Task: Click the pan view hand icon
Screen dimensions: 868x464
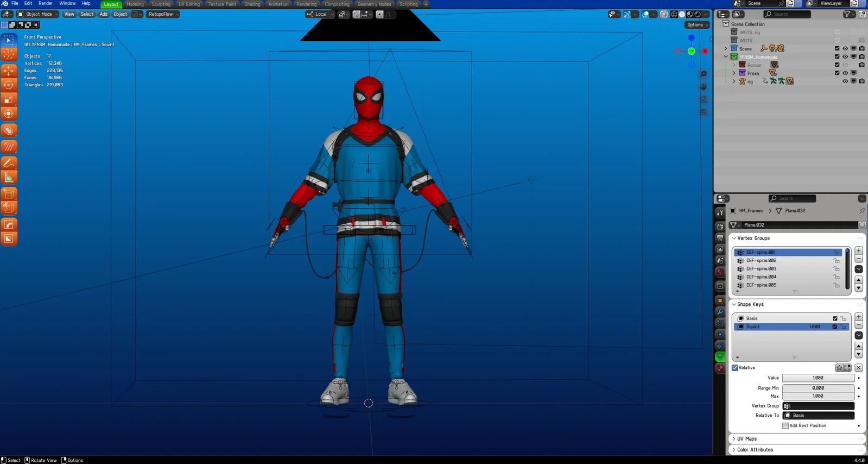Action: pyautogui.click(x=704, y=87)
